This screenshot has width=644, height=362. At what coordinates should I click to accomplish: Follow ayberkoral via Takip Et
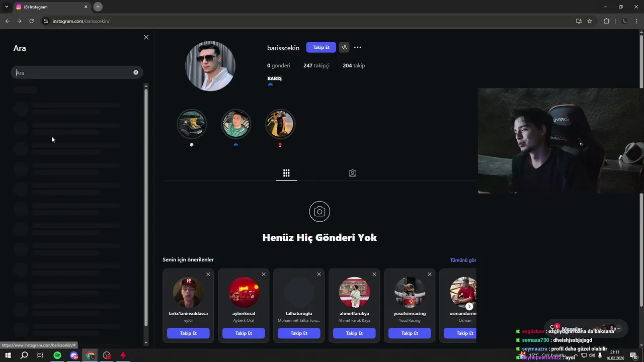(244, 333)
